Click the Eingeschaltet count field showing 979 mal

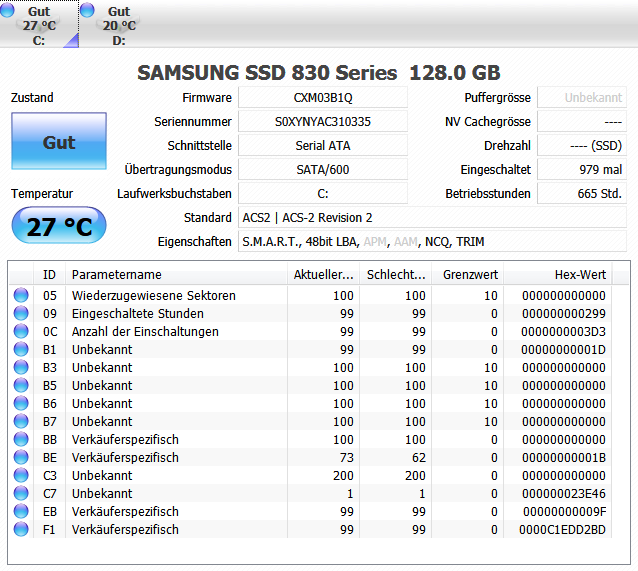581,170
